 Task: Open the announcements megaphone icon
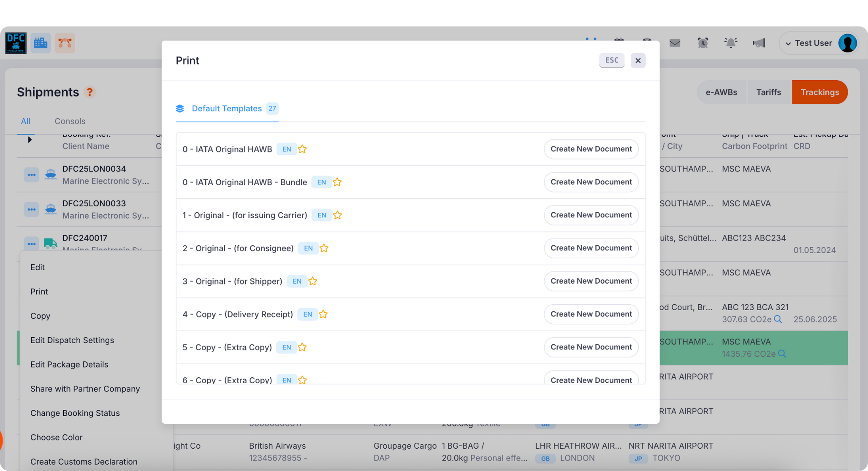[759, 43]
